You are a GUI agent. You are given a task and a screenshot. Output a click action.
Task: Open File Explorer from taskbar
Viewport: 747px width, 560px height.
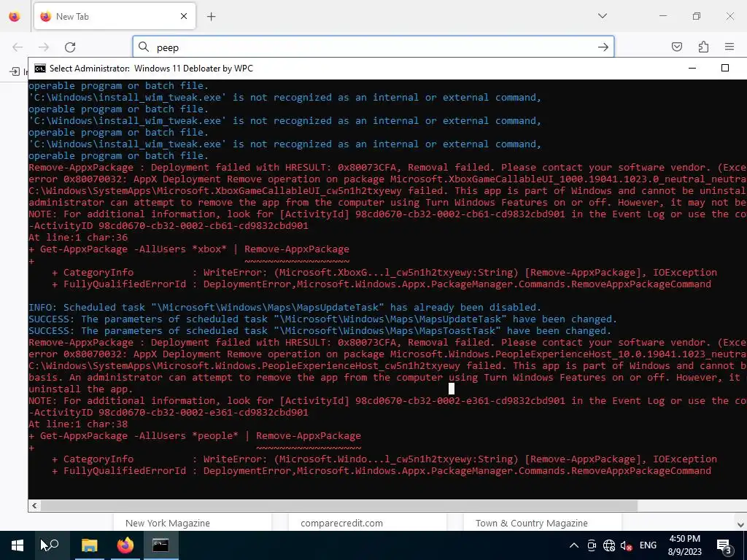pyautogui.click(x=89, y=545)
